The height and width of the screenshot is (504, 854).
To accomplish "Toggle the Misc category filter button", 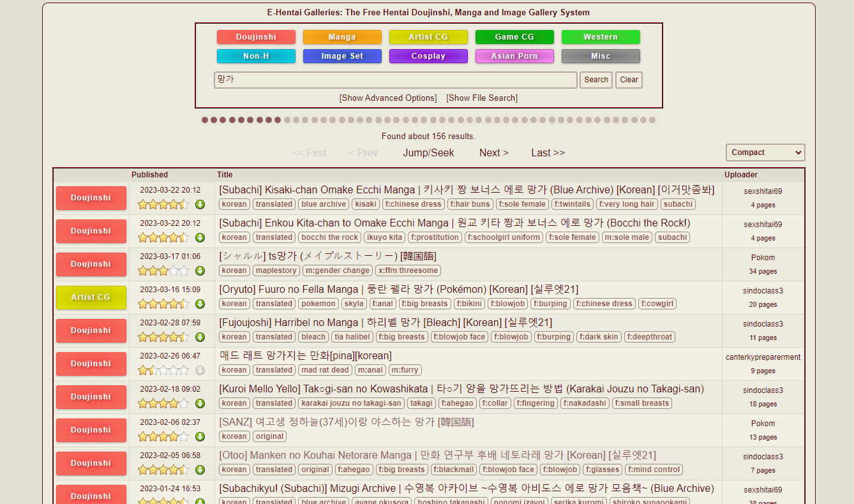I will coord(601,56).
